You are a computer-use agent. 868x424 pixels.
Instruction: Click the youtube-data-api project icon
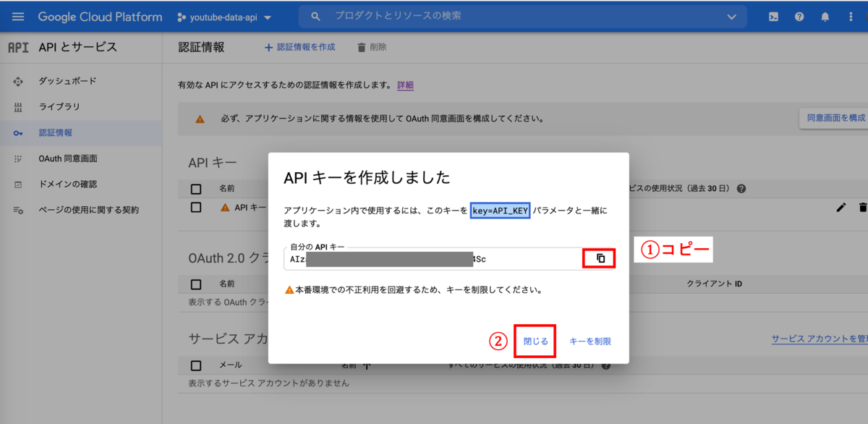(x=183, y=17)
